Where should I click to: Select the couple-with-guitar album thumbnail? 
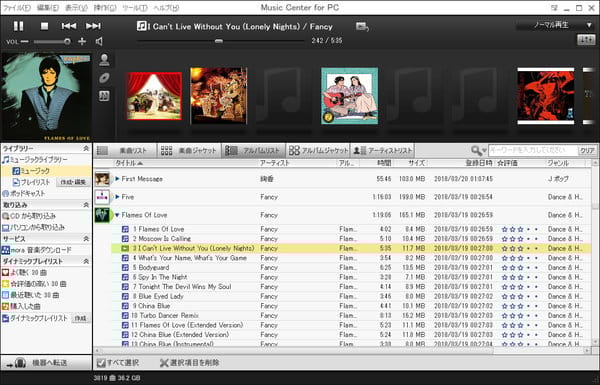[x=349, y=96]
